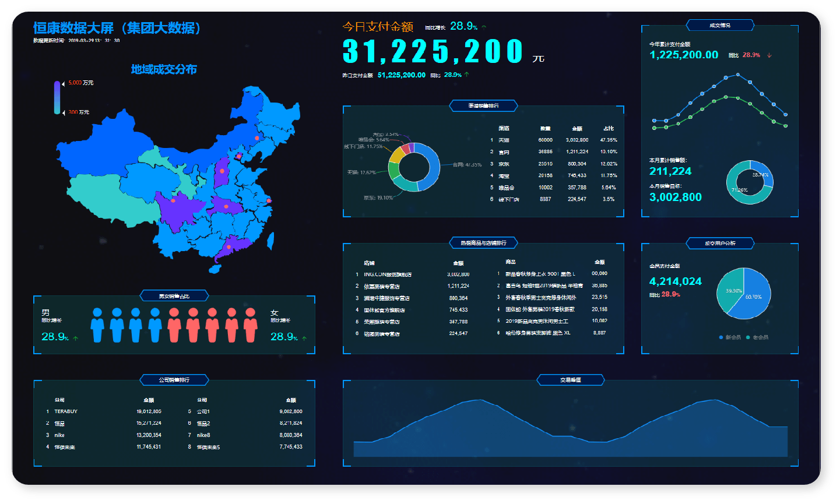Select the 交易峰值 panel title
This screenshot has width=840, height=504.
pos(571,380)
